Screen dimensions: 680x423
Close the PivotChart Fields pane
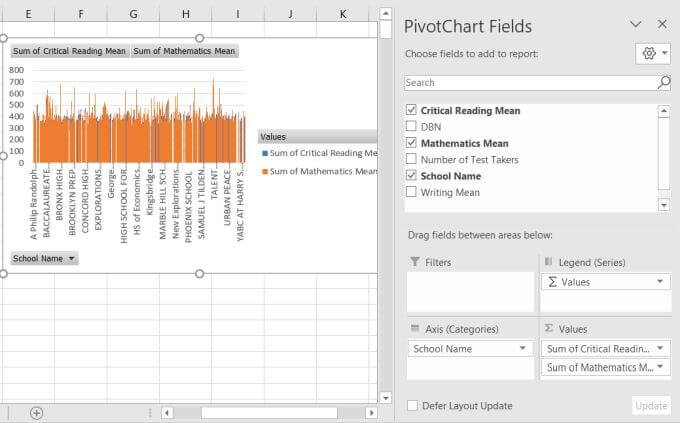[661, 24]
